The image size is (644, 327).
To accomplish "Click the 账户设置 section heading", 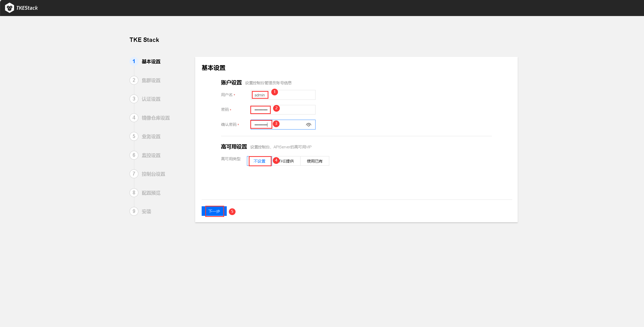I will (231, 83).
